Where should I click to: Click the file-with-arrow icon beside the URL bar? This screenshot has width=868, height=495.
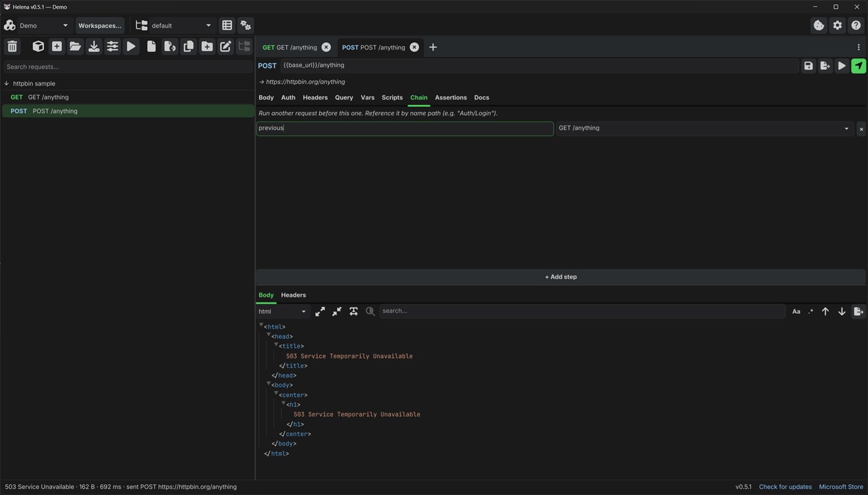pos(825,65)
